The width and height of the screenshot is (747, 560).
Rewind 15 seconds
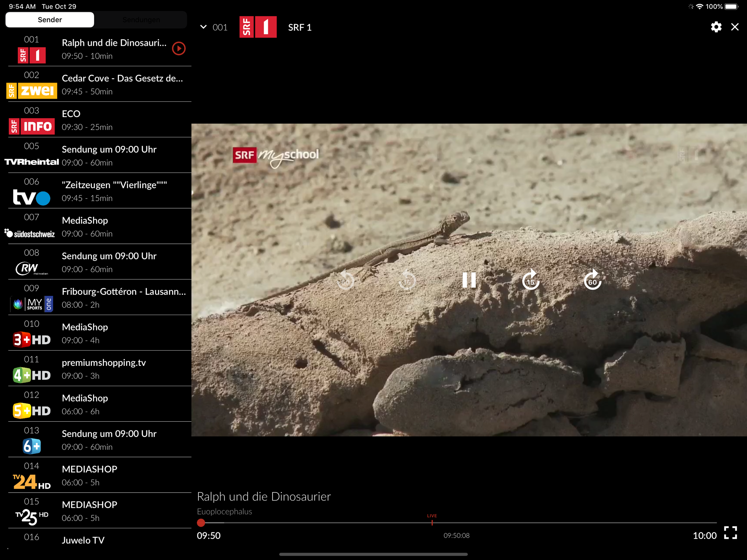[407, 280]
